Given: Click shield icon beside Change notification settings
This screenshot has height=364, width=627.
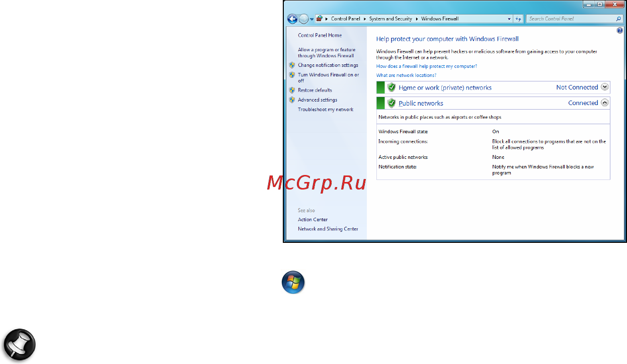Looking at the screenshot, I should [x=292, y=65].
